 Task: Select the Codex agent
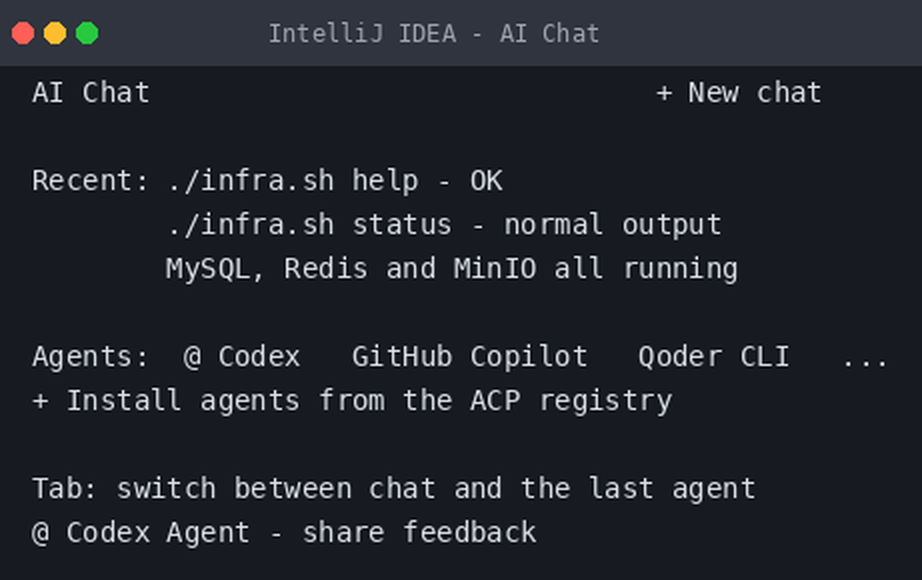pyautogui.click(x=242, y=357)
